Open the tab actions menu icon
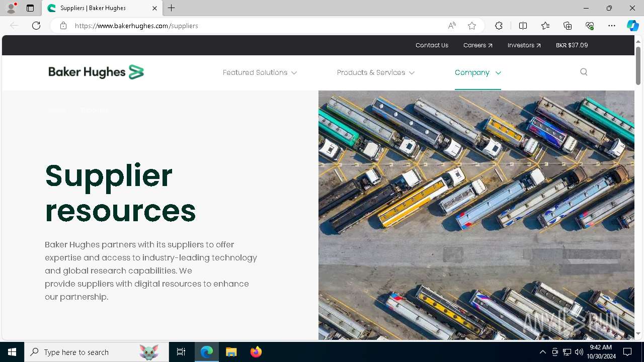 click(30, 8)
